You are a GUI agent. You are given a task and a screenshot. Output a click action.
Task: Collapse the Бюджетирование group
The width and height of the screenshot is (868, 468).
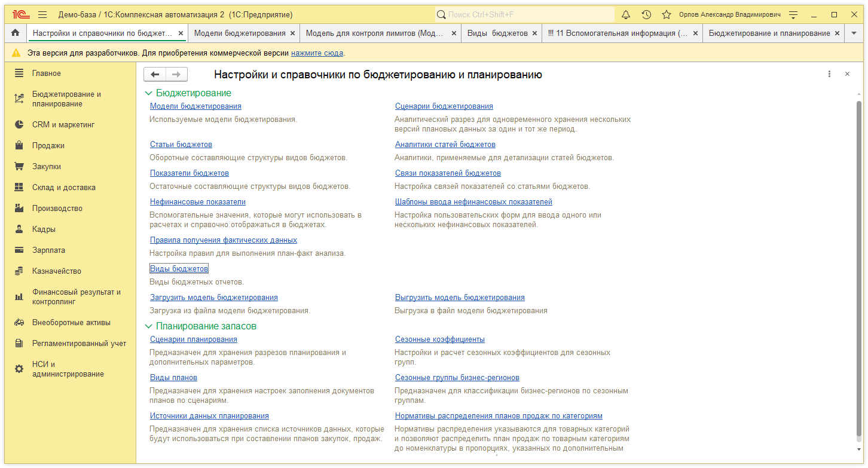tap(148, 93)
